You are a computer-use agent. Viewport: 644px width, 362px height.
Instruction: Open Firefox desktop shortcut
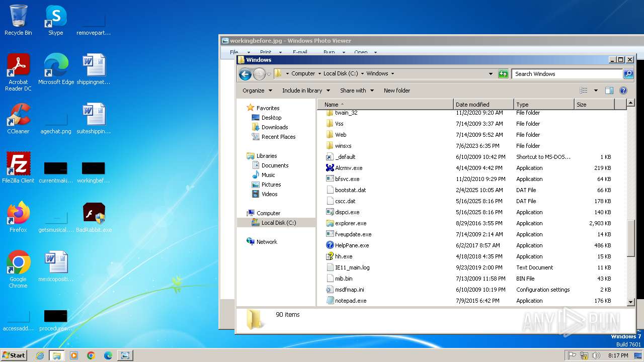pyautogui.click(x=18, y=217)
